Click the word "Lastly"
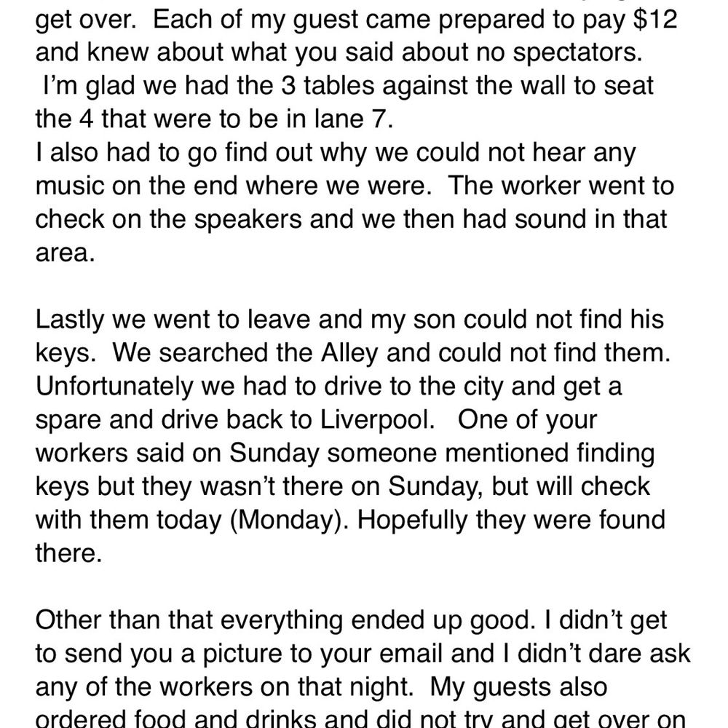This screenshot has width=728, height=728. 70,320
